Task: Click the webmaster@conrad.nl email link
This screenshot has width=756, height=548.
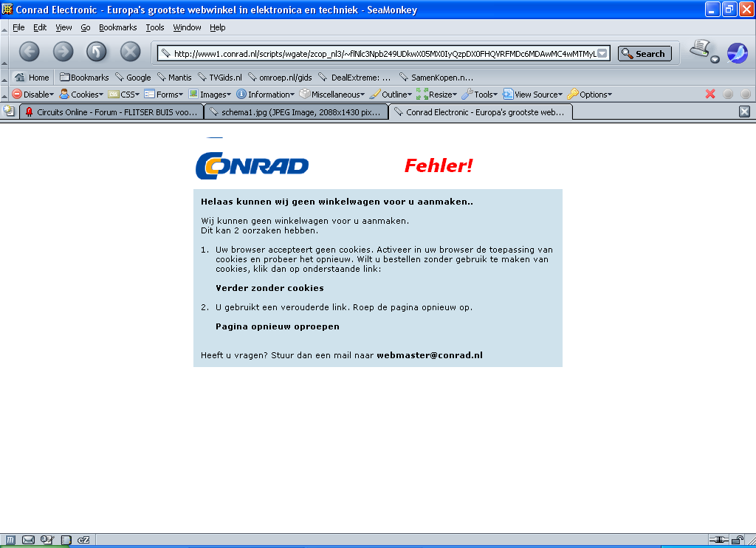Action: [x=430, y=355]
